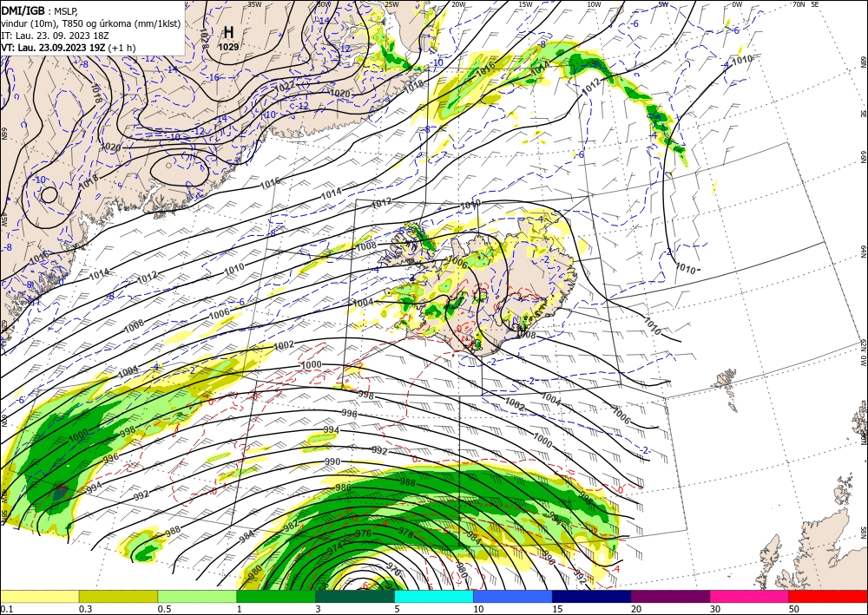Click the "982" isobar label
Viewport: 868px width, 615px height.
tap(291, 526)
